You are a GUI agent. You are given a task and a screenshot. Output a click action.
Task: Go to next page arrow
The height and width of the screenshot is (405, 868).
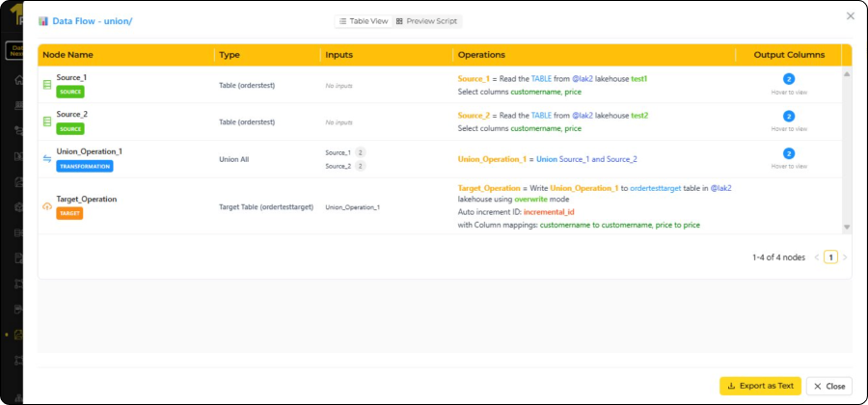(845, 257)
